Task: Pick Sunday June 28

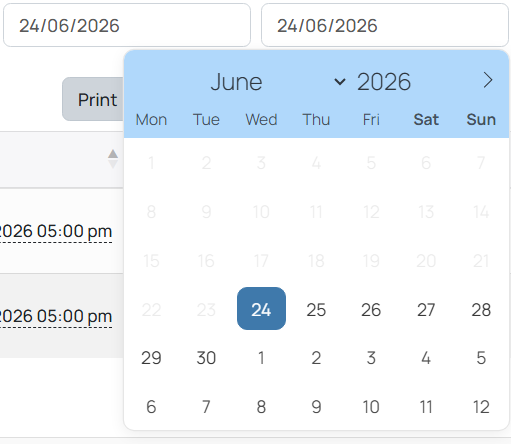Action: coord(481,310)
